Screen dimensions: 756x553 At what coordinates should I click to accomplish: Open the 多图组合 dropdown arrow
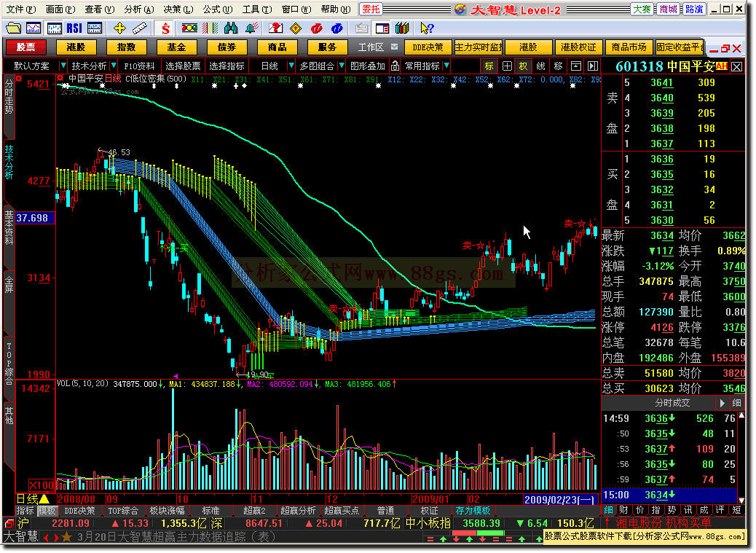pyautogui.click(x=342, y=66)
